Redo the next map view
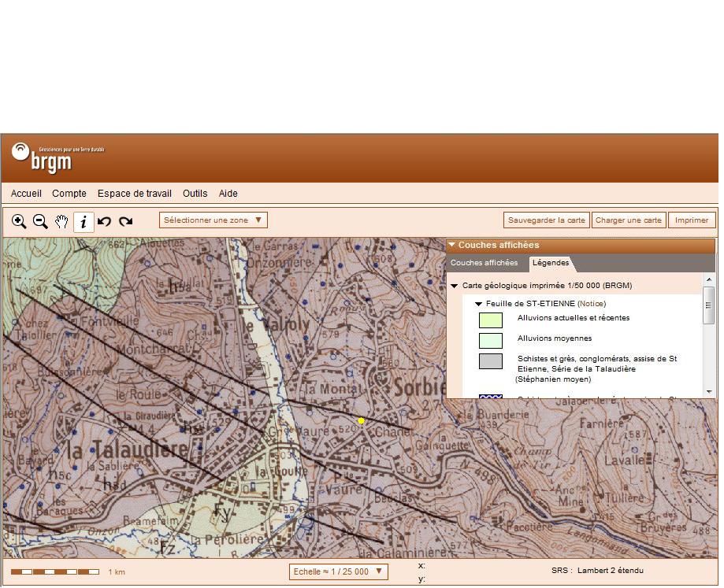 pos(125,222)
